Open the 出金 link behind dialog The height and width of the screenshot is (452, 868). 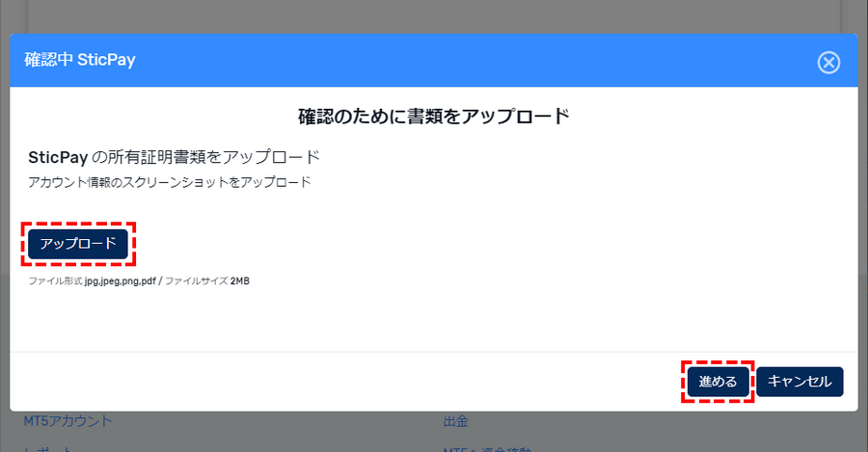click(x=455, y=421)
